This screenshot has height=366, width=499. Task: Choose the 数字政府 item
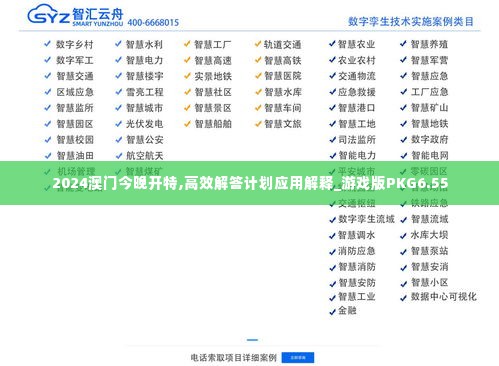pyautogui.click(x=429, y=140)
